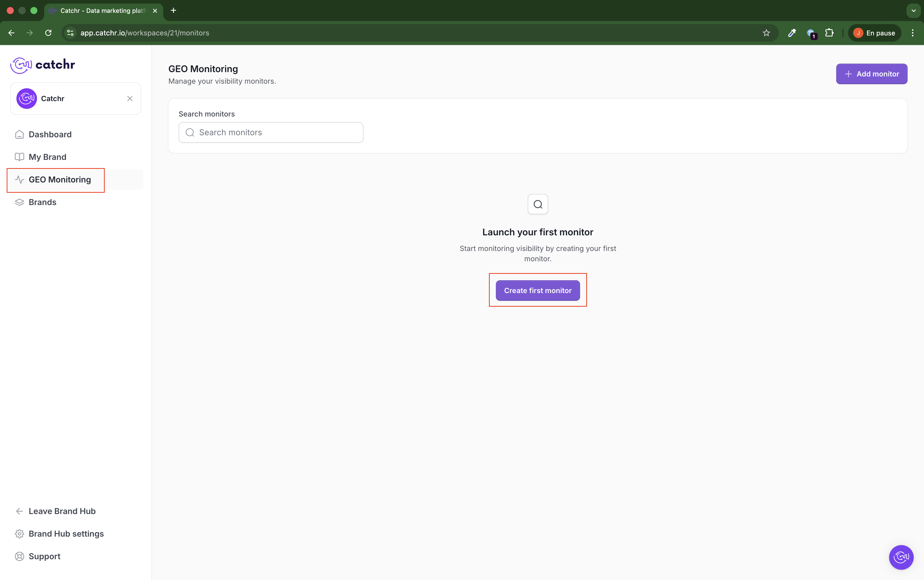Go to My Brand section
Viewport: 924px width, 580px height.
point(47,157)
